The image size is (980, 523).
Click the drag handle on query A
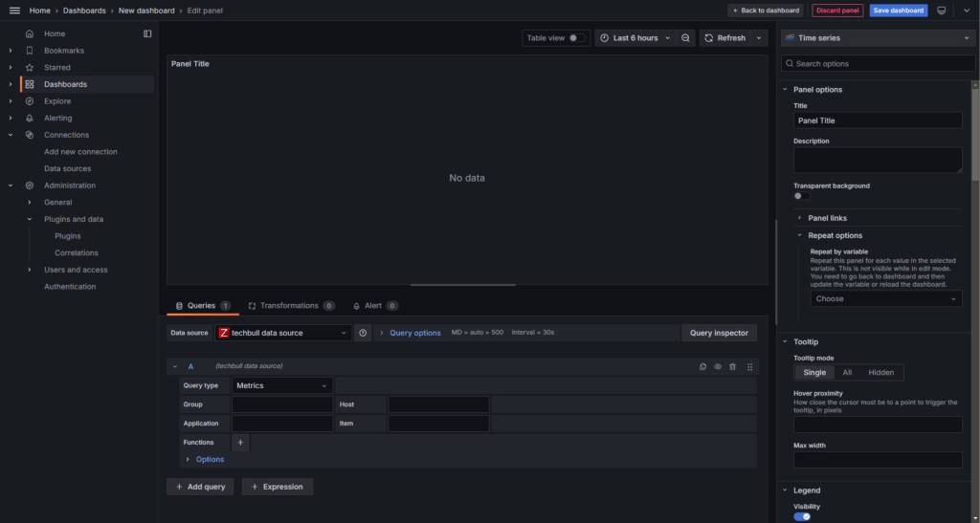[749, 366]
